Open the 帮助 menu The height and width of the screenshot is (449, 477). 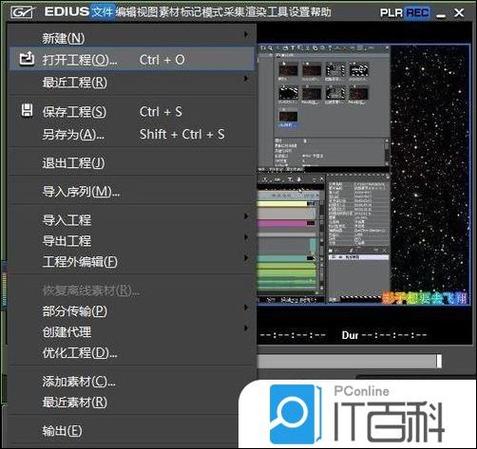(x=320, y=12)
